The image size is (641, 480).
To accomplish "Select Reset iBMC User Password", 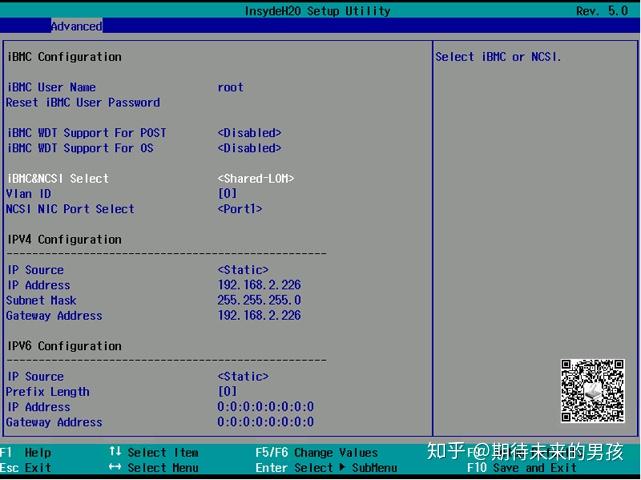I will tap(83, 102).
